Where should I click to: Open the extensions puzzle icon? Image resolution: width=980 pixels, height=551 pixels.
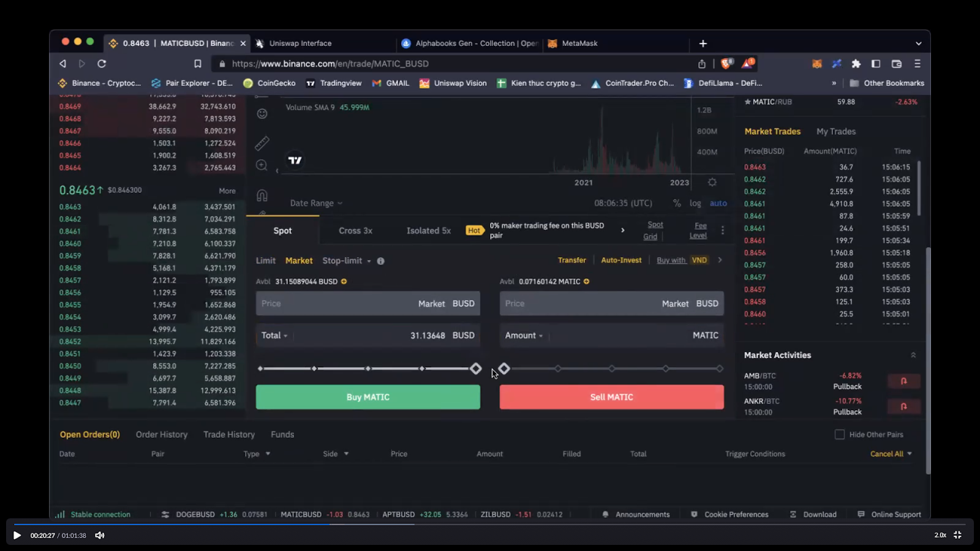point(856,64)
